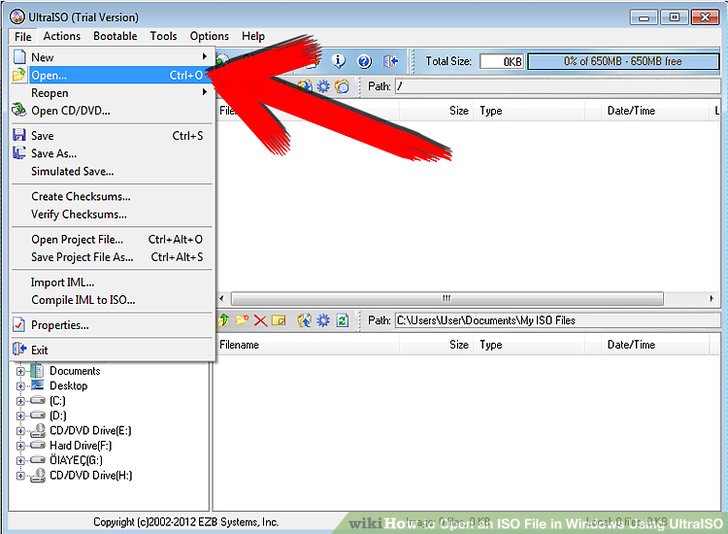Open the Actions menu
The width and height of the screenshot is (728, 534).
pos(62,36)
